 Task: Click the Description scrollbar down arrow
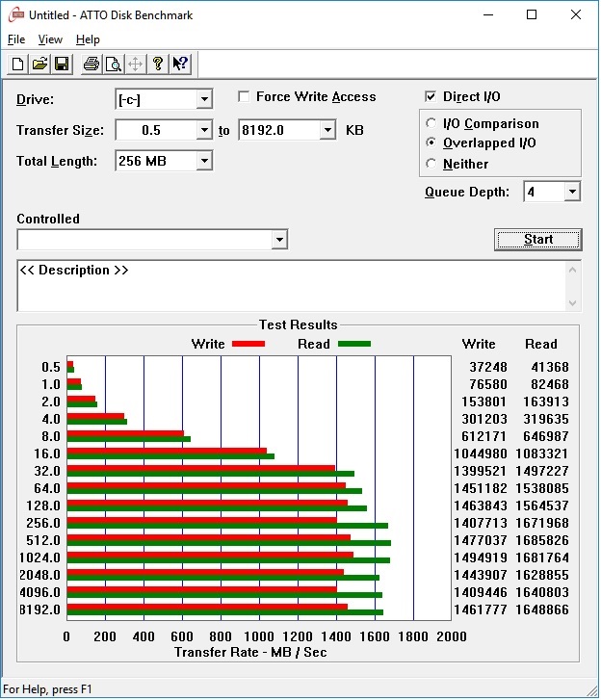click(573, 303)
